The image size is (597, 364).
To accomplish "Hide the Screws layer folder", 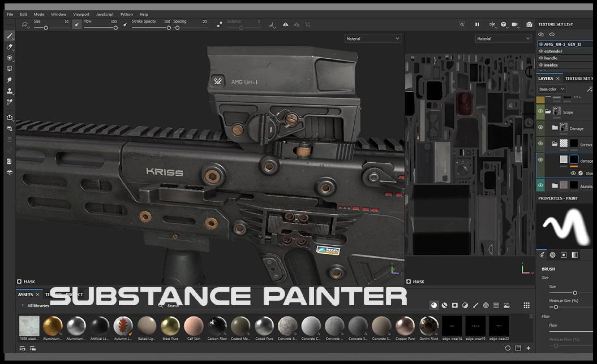I will 540,144.
